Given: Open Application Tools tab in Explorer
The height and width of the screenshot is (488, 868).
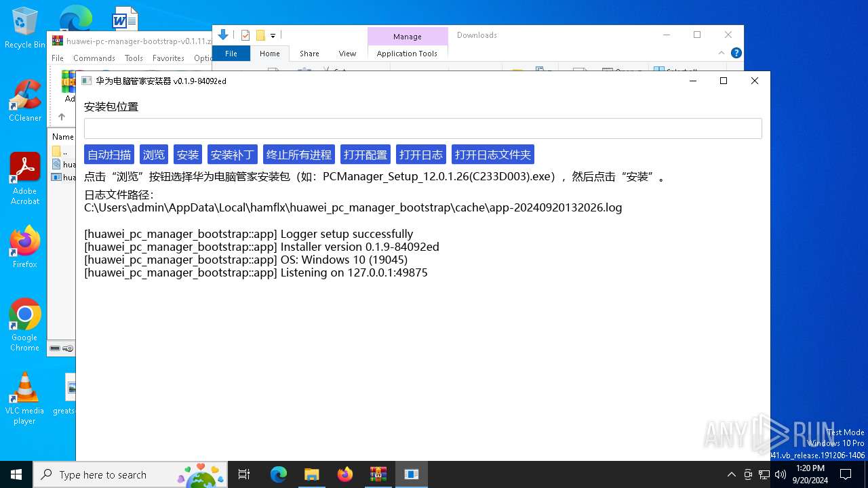Looking at the screenshot, I should 407,54.
